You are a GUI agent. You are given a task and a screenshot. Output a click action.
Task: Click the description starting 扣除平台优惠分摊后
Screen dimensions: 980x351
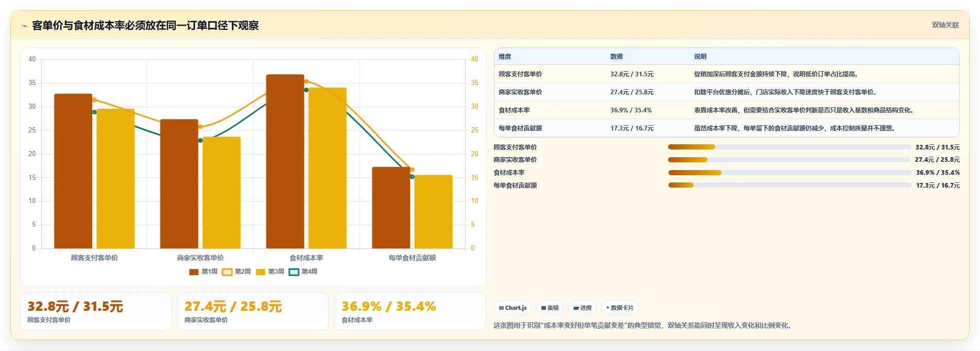tap(785, 92)
